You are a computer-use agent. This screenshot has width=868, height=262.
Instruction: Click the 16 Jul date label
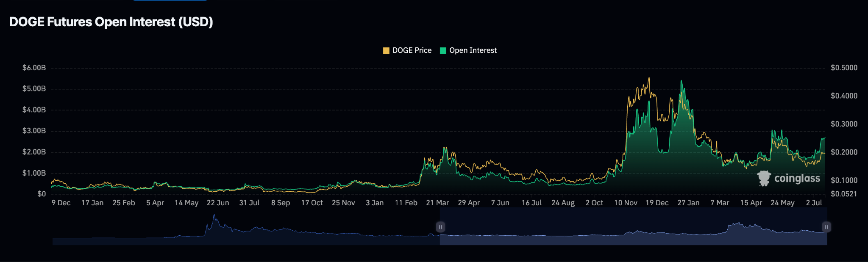pyautogui.click(x=531, y=203)
